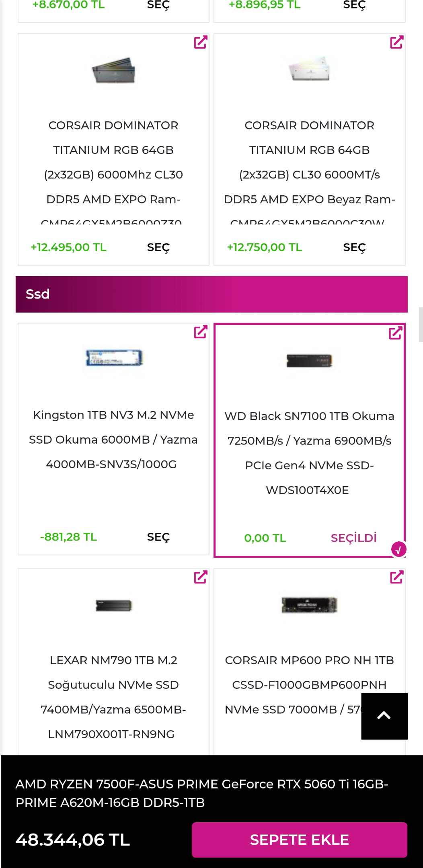Screen dimensions: 423x868
Task: Click the Ssd section header
Action: tap(211, 294)
